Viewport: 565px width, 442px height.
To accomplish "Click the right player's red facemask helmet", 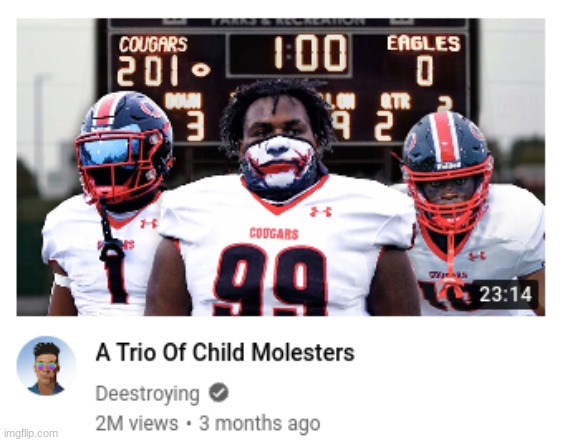I will [447, 171].
